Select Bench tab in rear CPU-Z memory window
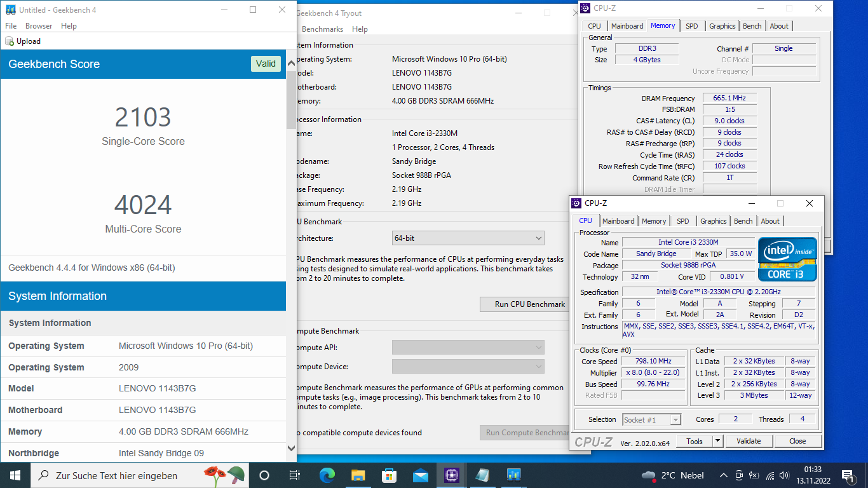This screenshot has height=488, width=868. 752,26
